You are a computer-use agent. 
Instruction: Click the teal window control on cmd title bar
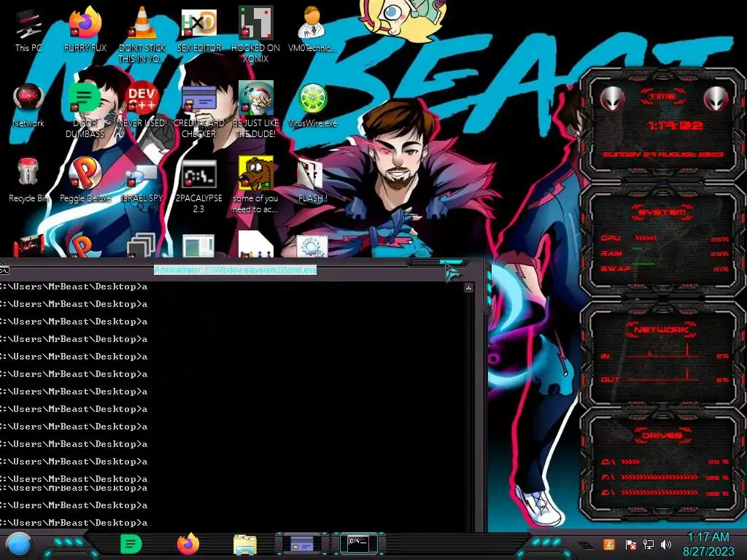(x=452, y=262)
